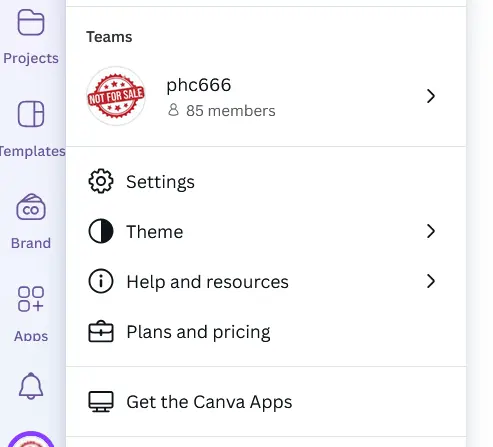Screen dimensions: 493x447
Task: Click the half-circle Theme icon
Action: point(101,231)
